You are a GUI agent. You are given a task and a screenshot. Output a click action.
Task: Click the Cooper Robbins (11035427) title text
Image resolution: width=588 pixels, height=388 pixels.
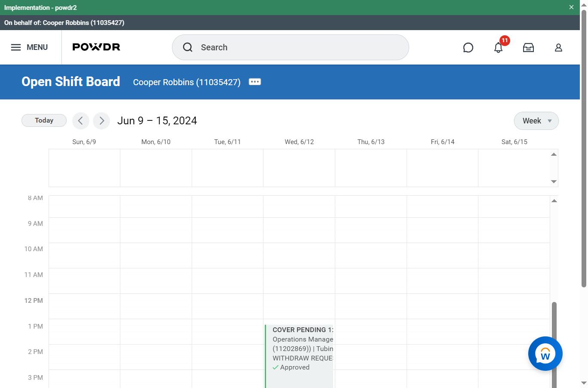click(187, 82)
